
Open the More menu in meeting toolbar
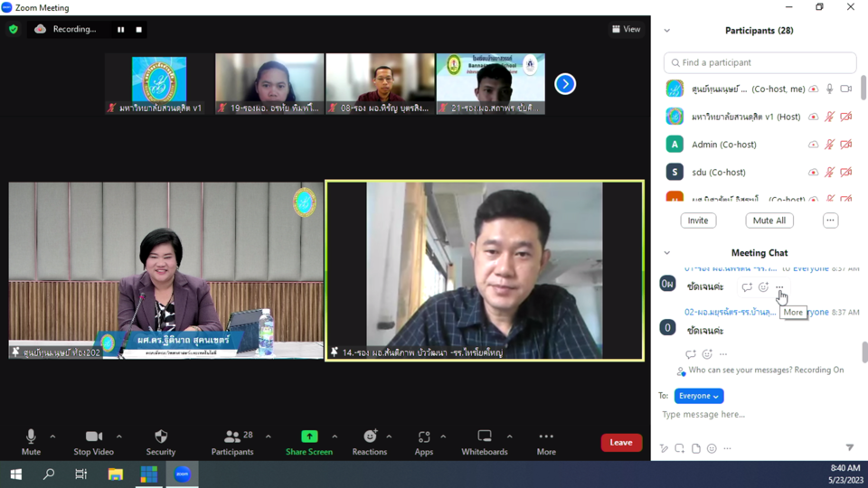pyautogui.click(x=546, y=442)
